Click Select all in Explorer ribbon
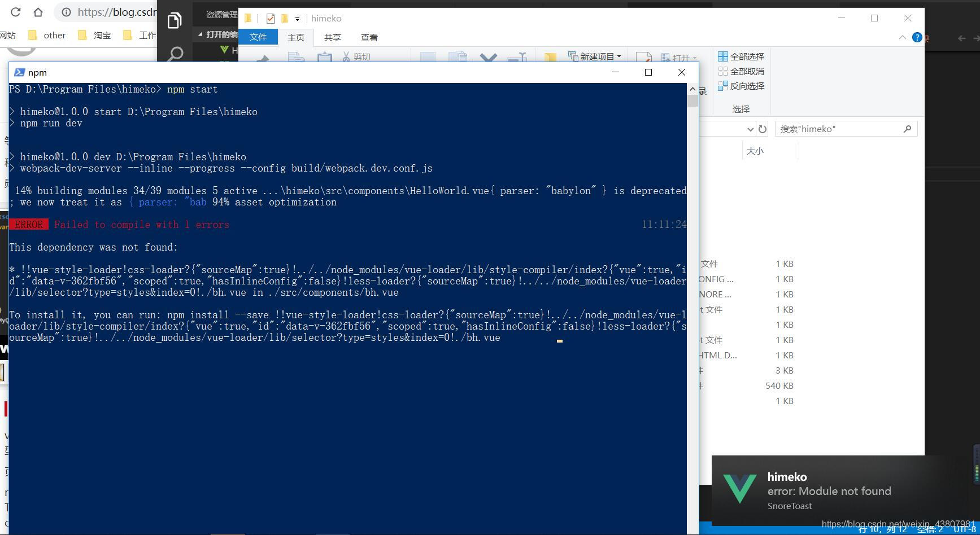 tap(741, 56)
